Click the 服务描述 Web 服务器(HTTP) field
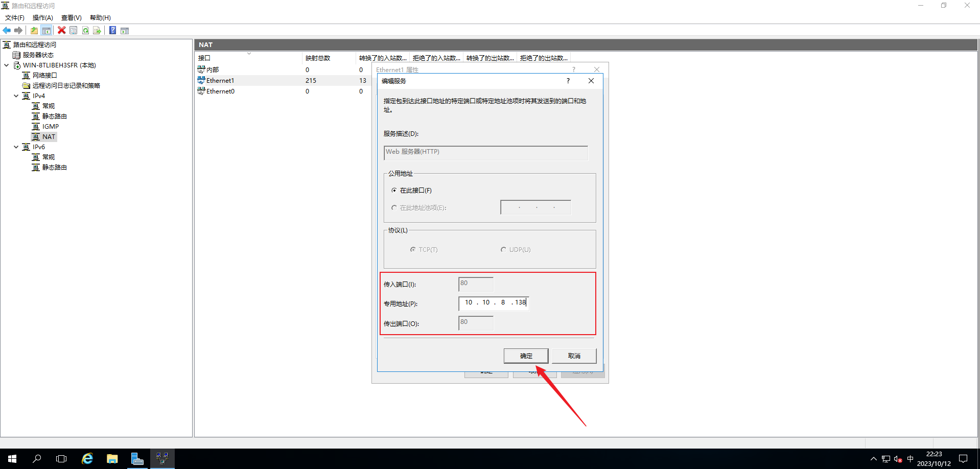 (486, 153)
